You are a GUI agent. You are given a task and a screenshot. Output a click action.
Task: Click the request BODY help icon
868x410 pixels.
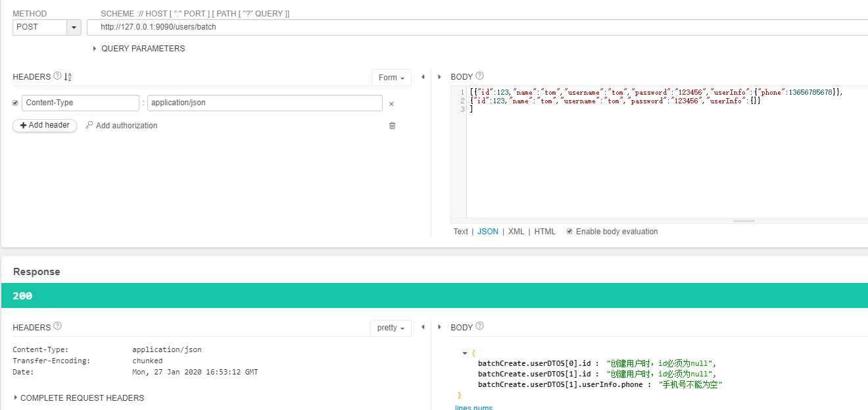[479, 76]
